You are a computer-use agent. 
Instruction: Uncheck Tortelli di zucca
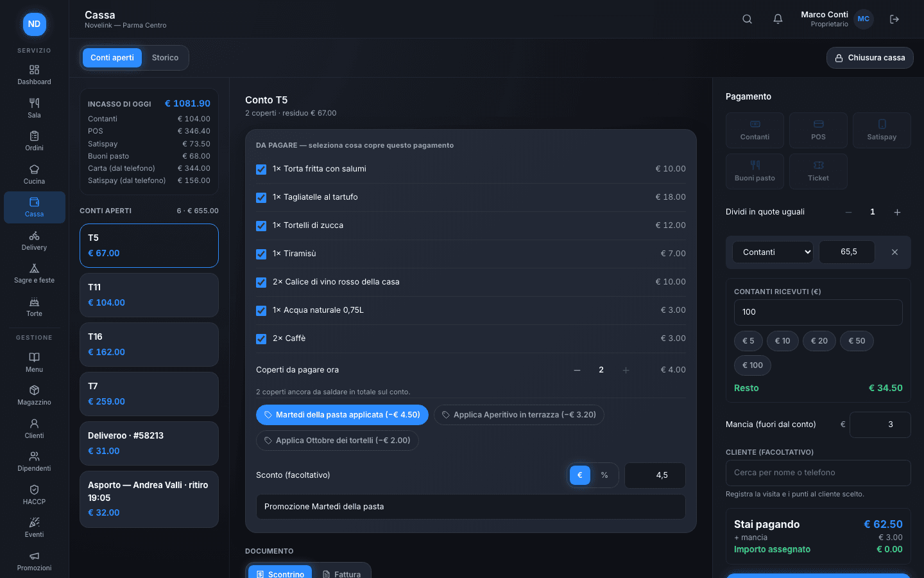pyautogui.click(x=261, y=226)
